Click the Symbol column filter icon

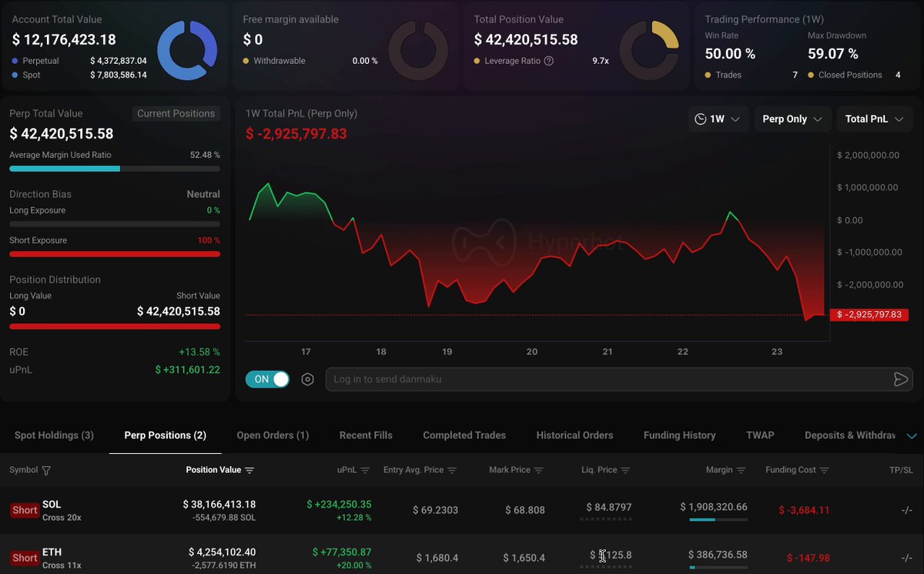click(46, 470)
